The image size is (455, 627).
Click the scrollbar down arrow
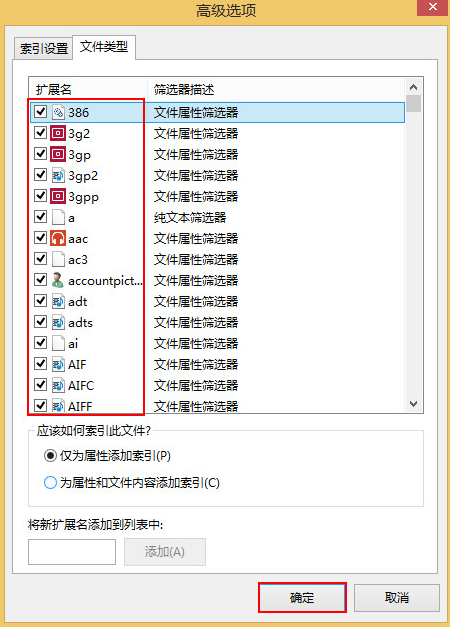(x=413, y=404)
